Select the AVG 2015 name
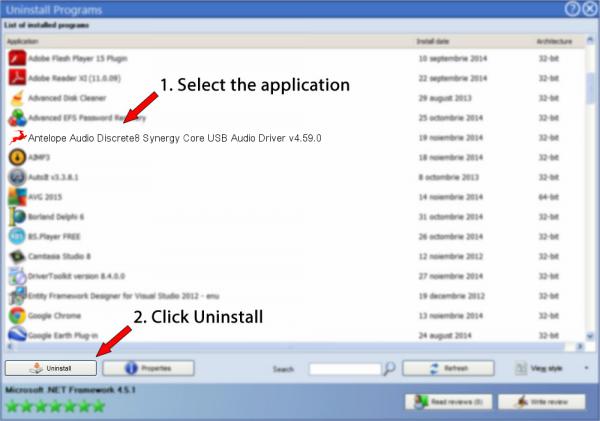The width and height of the screenshot is (600, 421). 45,197
